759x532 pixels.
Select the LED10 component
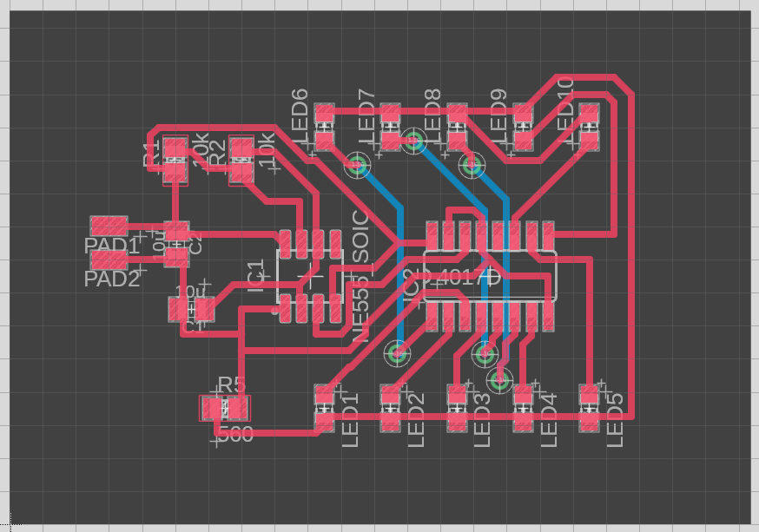589,126
